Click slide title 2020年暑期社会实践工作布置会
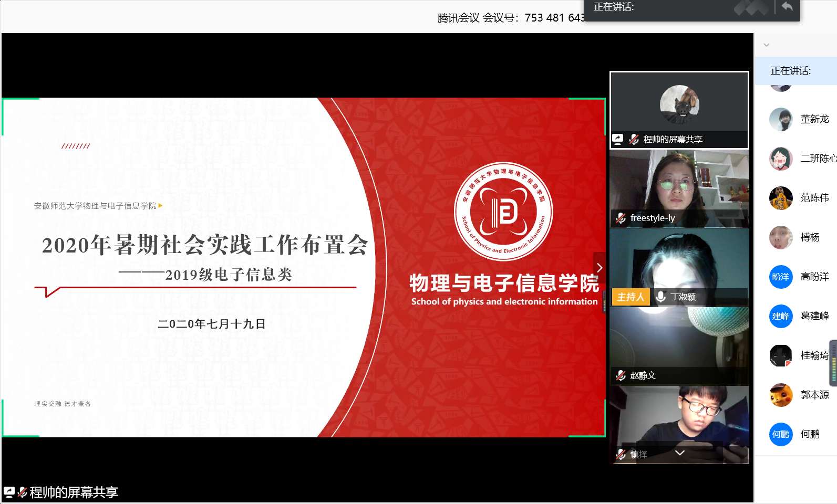 pos(205,245)
